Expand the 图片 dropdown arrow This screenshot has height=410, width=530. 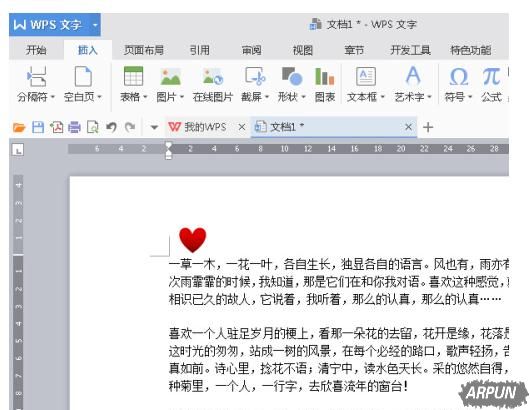(182, 97)
